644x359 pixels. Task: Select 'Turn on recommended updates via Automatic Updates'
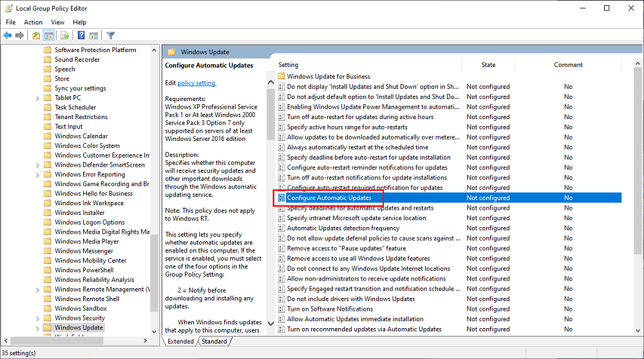[x=365, y=329]
